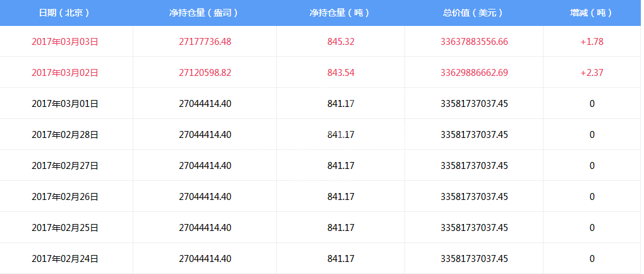Viewport: 644px width, 274px height.
Task: Click 841.17 in the 02月24日 row
Action: click(x=341, y=259)
